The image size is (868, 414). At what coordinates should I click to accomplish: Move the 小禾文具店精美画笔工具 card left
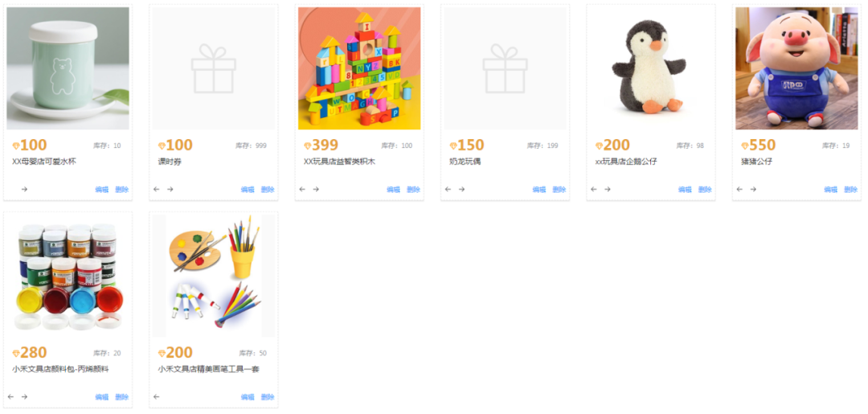click(x=156, y=397)
